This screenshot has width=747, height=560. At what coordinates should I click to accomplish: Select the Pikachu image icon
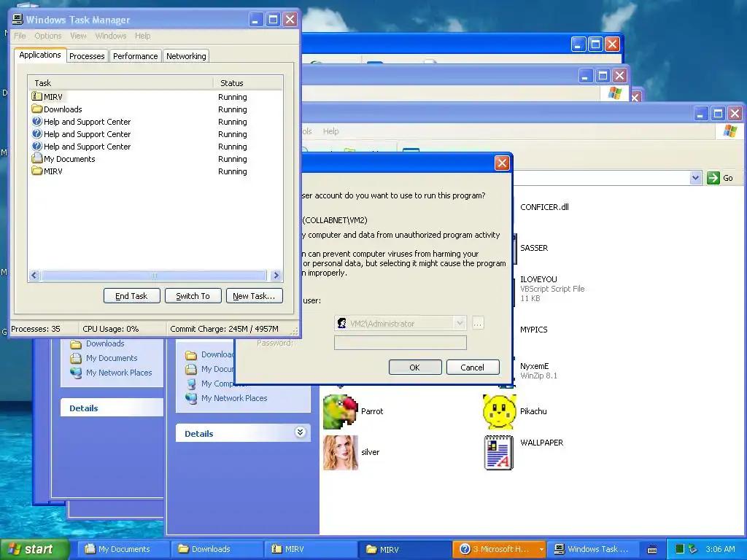coord(499,411)
